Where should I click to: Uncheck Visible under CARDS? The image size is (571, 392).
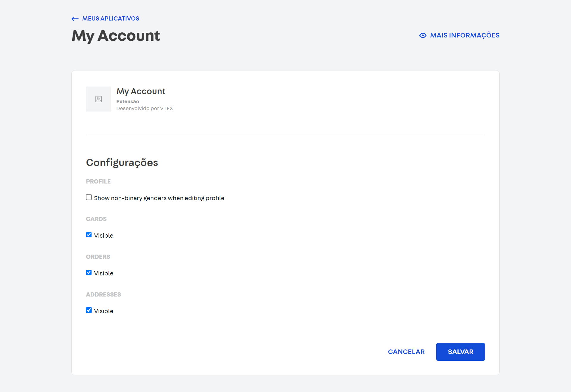[89, 235]
